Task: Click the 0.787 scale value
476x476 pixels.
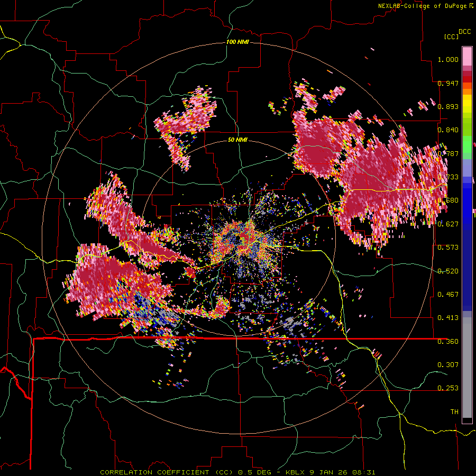Action: click(448, 153)
